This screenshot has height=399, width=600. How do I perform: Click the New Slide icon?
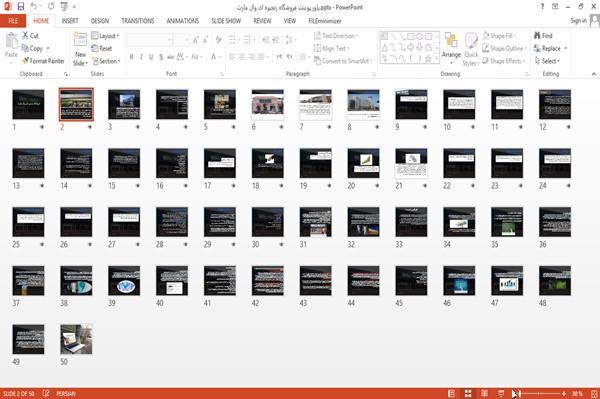click(x=80, y=40)
